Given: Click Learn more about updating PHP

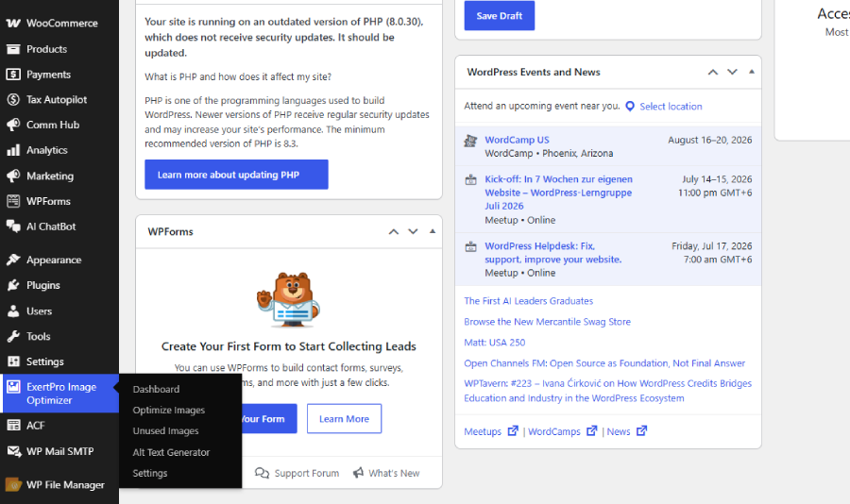Looking at the screenshot, I should pyautogui.click(x=236, y=175).
